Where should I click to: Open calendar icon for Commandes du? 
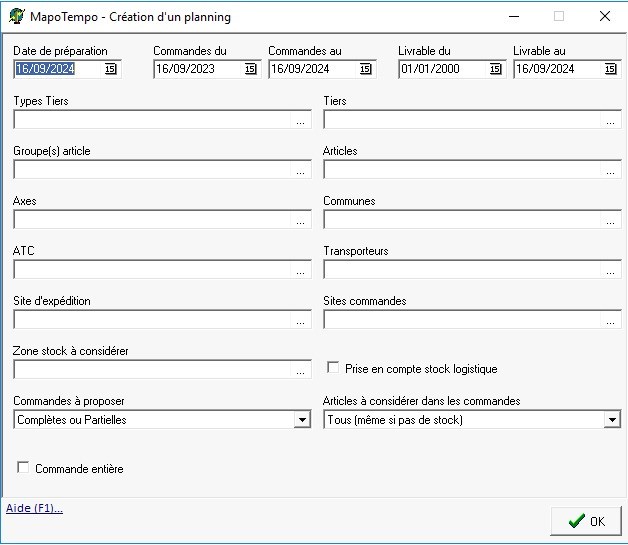tap(250, 69)
